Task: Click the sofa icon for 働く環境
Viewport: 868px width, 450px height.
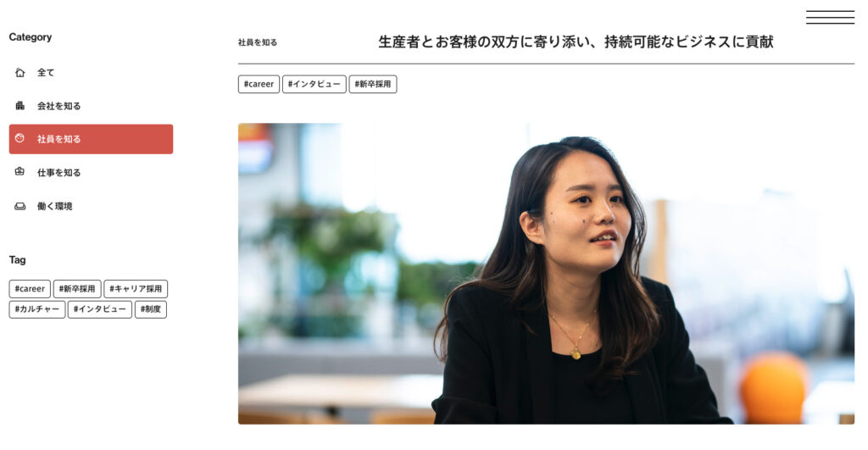Action: [20, 206]
